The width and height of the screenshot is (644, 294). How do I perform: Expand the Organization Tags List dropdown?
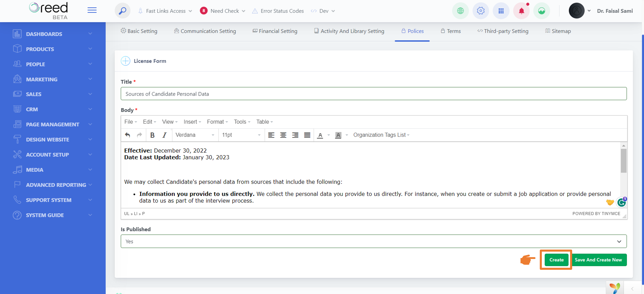click(x=381, y=135)
